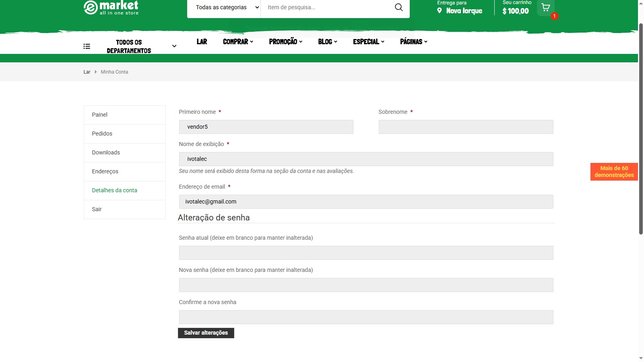Click the departments list icon
Screen dimensions: 644x362
(87, 46)
